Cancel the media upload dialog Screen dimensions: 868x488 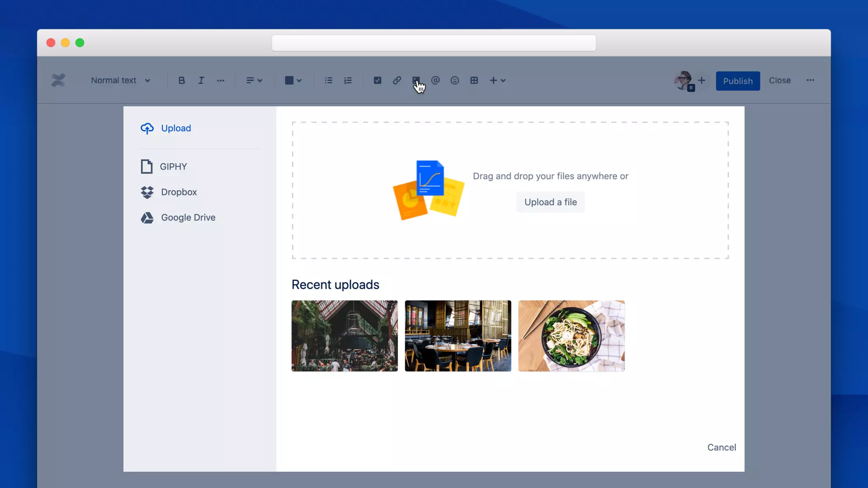tap(721, 447)
